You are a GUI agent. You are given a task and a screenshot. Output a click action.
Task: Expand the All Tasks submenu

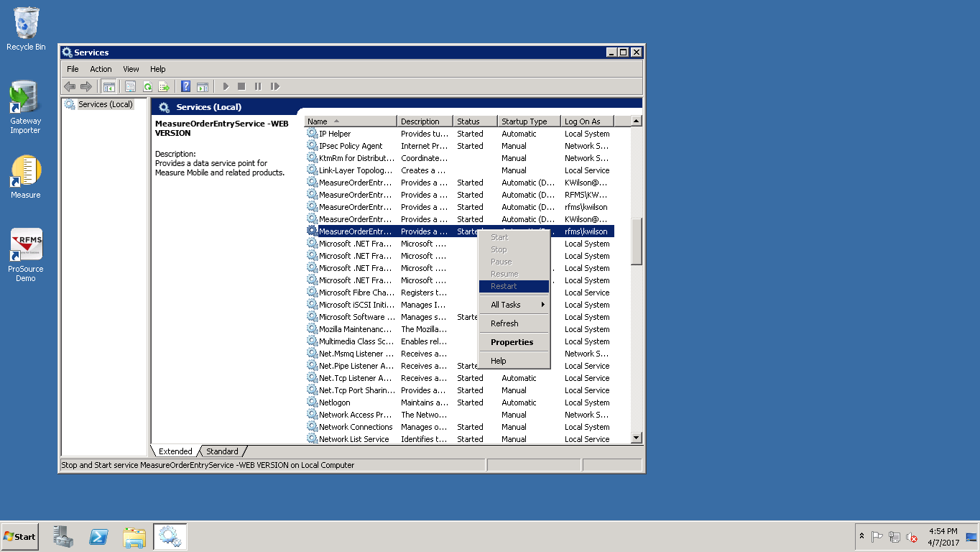click(x=514, y=305)
